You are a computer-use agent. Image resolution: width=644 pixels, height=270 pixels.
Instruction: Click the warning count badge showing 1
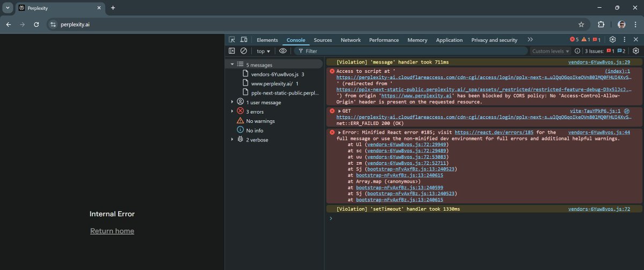click(586, 40)
